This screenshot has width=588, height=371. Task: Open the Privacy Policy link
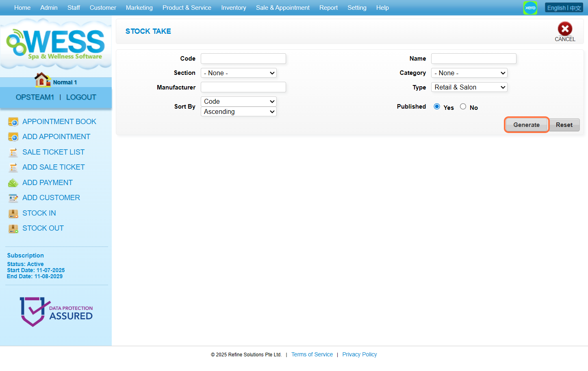pyautogui.click(x=359, y=354)
